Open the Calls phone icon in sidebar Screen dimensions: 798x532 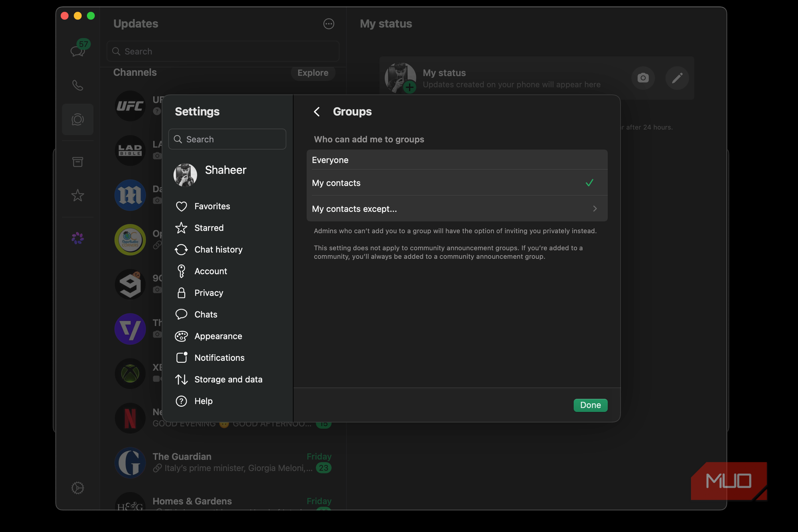[77, 86]
